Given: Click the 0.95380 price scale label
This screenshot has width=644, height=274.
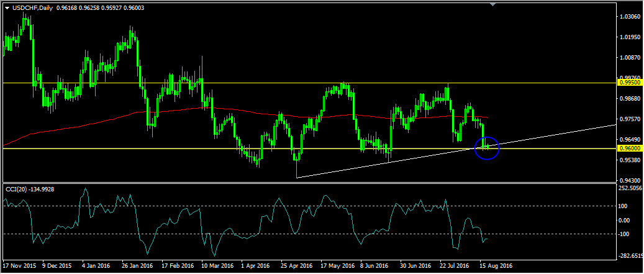Looking at the screenshot, I should [632, 160].
